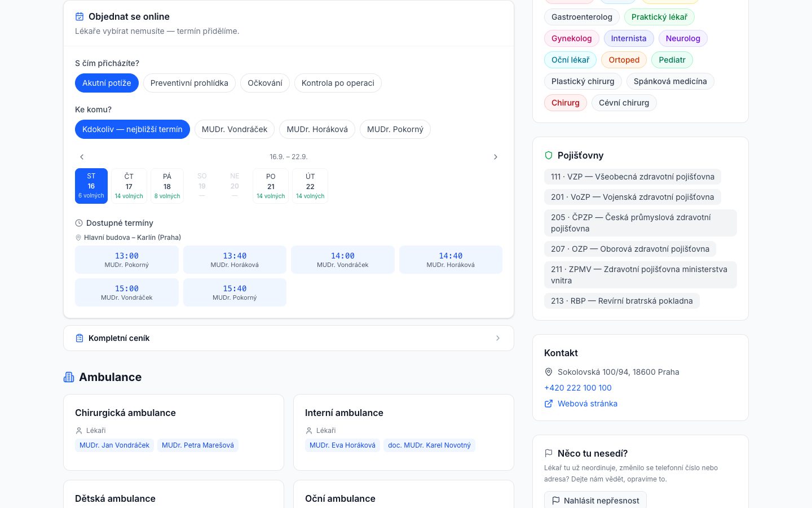Viewport: 812px width, 508px height.
Task: Choose MUDr. Horáková as doctor
Action: 317,129
